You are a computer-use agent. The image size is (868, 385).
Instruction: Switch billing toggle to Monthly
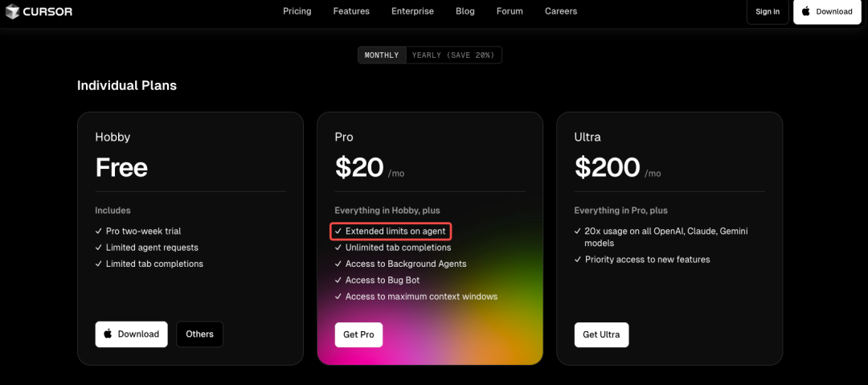[382, 55]
